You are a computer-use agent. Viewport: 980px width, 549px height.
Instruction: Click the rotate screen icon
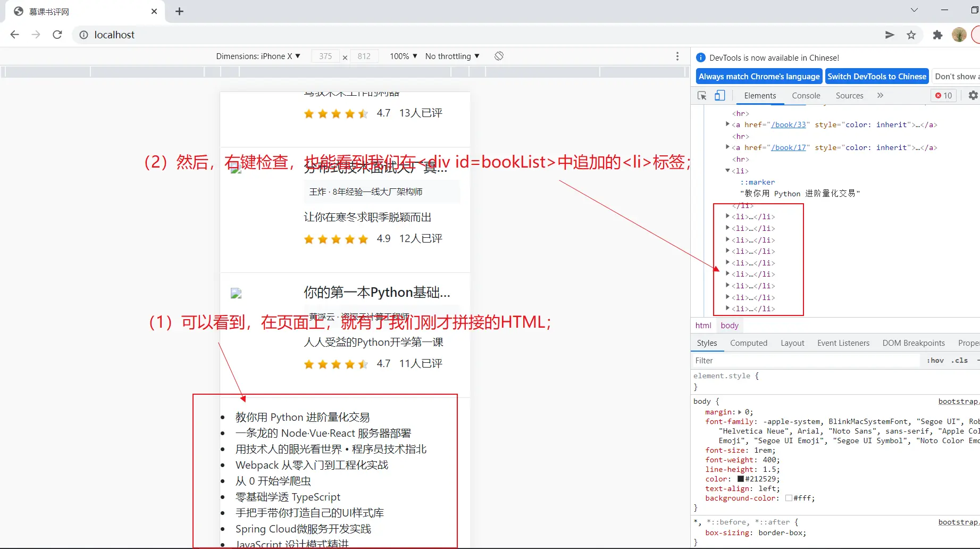pos(499,56)
